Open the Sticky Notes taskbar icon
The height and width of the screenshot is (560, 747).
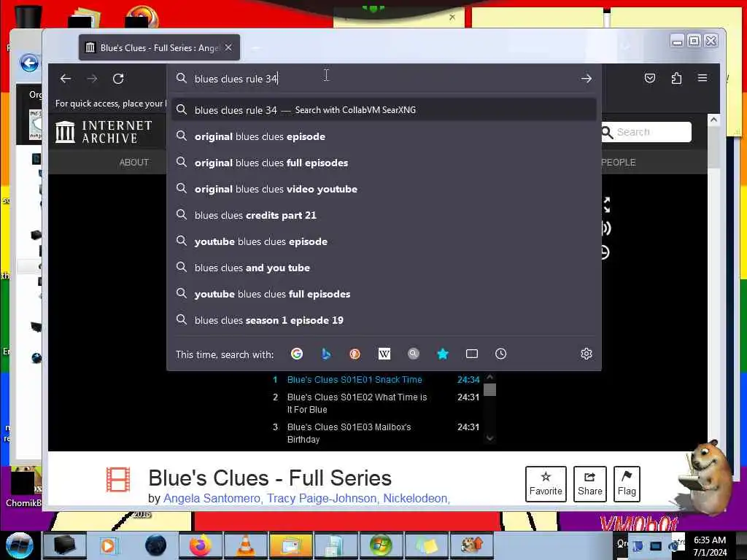pyautogui.click(x=426, y=545)
